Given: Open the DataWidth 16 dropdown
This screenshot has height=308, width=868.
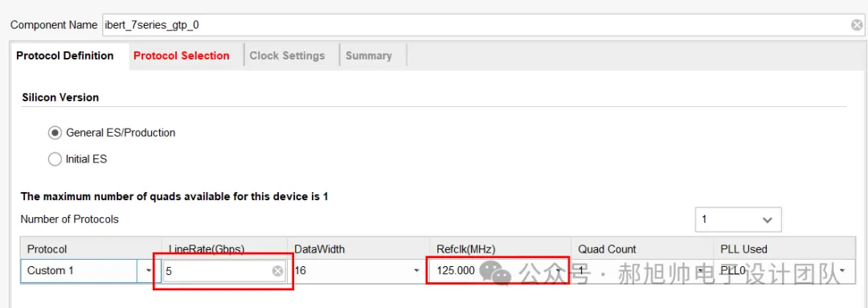Looking at the screenshot, I should tap(416, 271).
